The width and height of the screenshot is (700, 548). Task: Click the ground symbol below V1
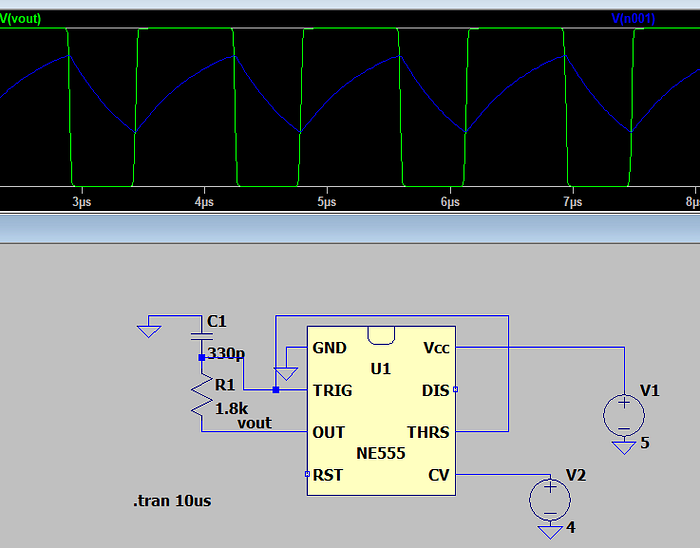tap(624, 446)
